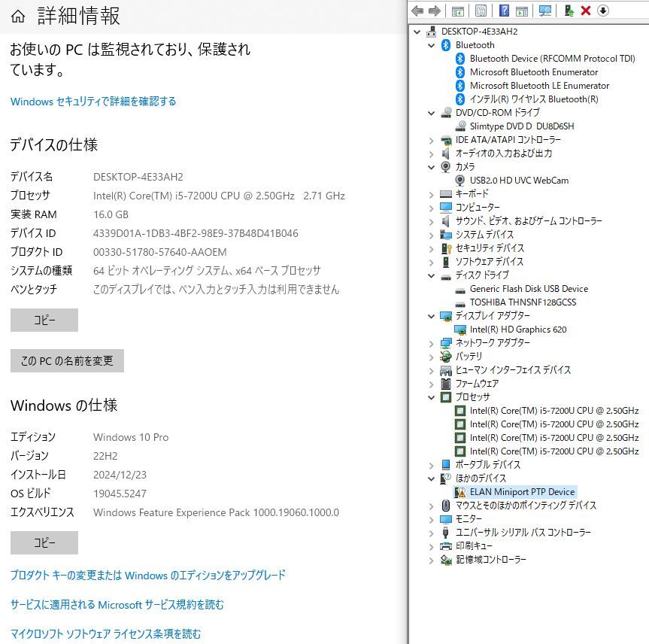Screen dimensions: 649x644
Task: Click device ID value 4339D01A-1DB3-4BF2-98E9-37B48D41B046
Action: 196,233
